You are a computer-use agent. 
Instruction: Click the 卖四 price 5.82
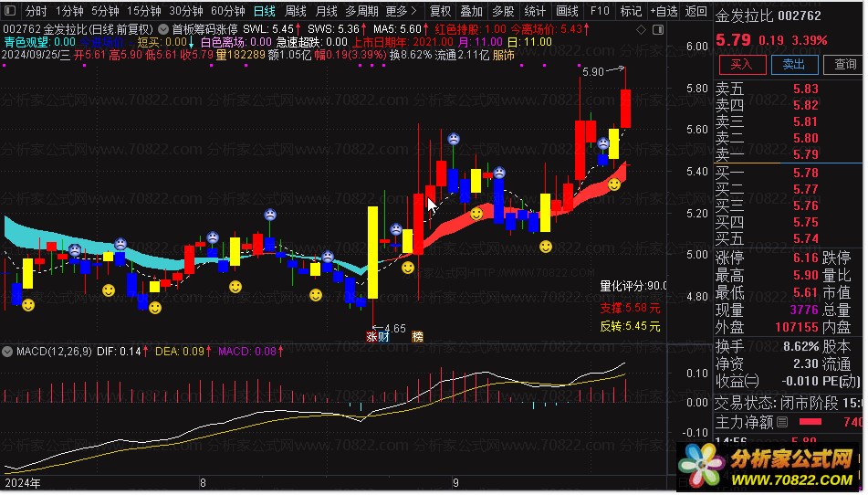point(805,105)
